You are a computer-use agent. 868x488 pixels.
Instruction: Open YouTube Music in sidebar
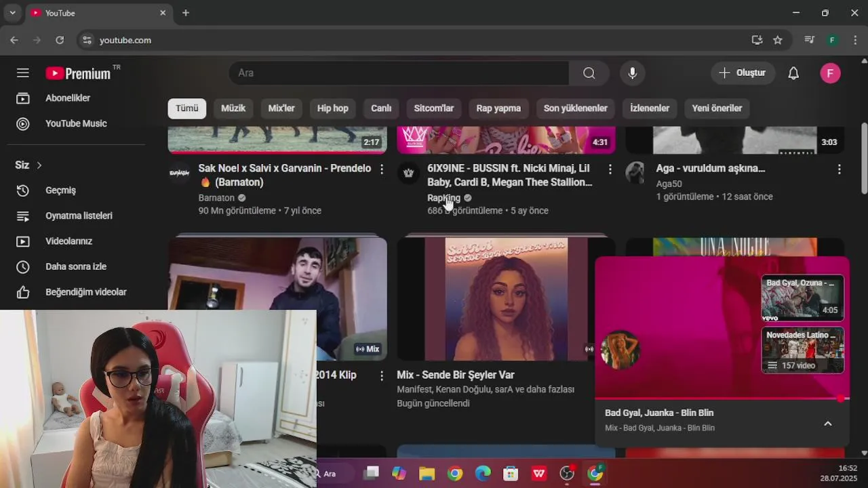(x=76, y=123)
